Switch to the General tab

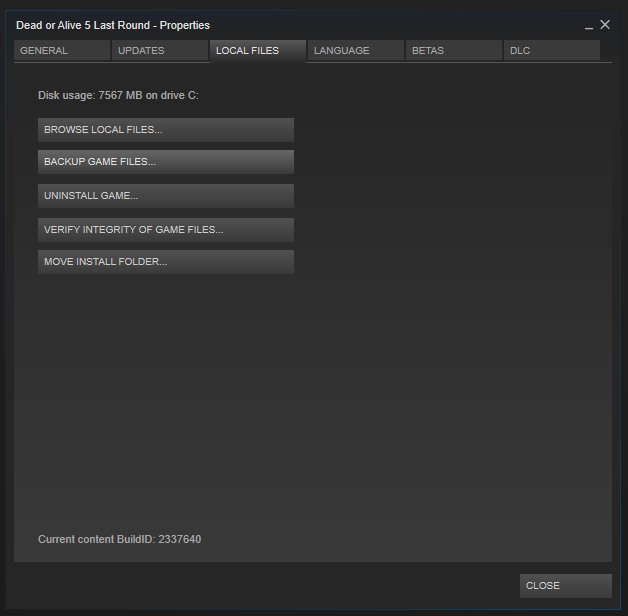(61, 51)
